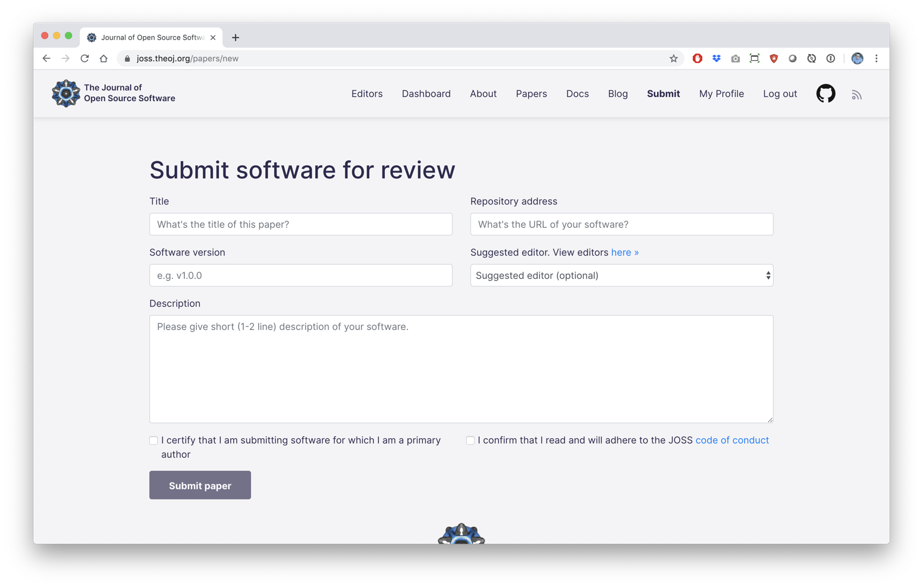
Task: Open the Papers menu item
Action: 531,94
